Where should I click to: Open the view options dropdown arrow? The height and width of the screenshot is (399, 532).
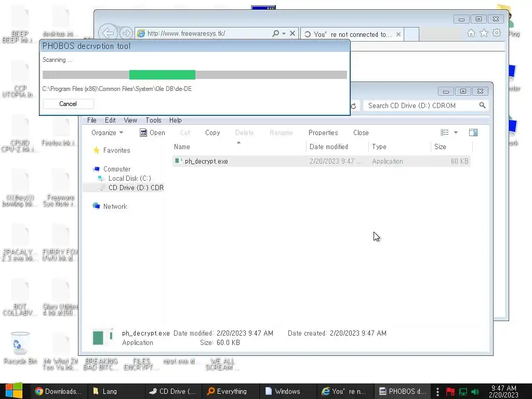(x=456, y=132)
